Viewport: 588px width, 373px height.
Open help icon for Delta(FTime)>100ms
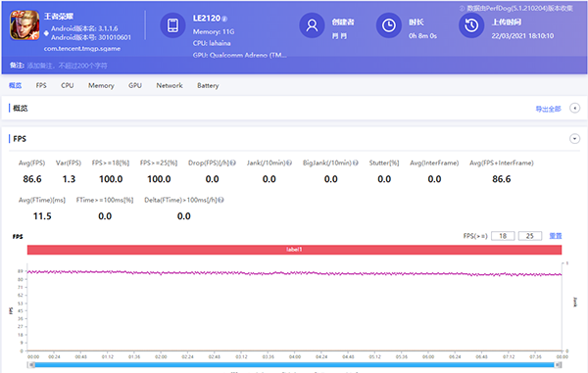[220, 200]
